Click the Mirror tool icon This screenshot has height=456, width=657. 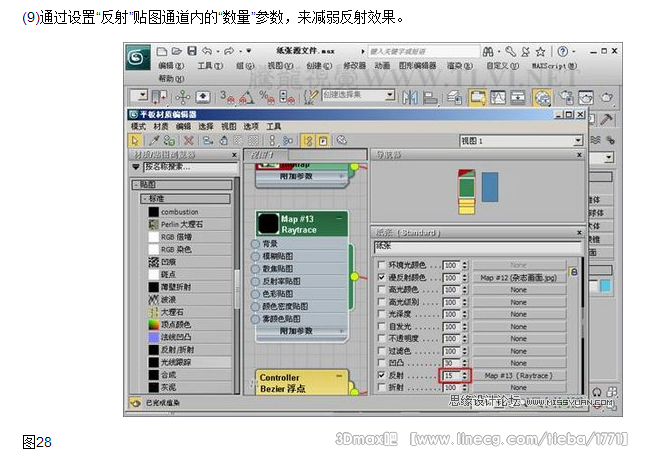[410, 97]
